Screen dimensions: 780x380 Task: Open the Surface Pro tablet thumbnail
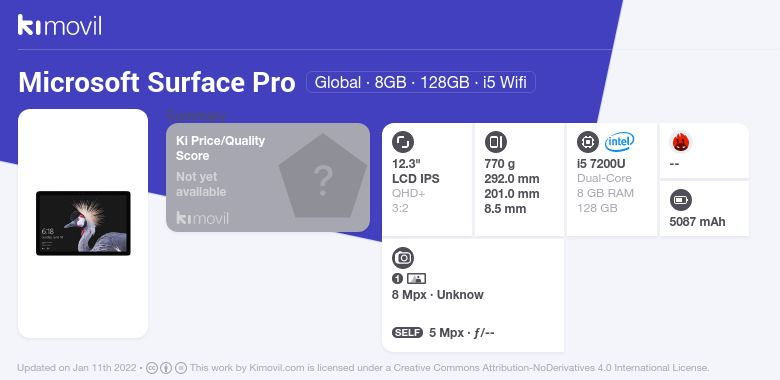(83, 223)
